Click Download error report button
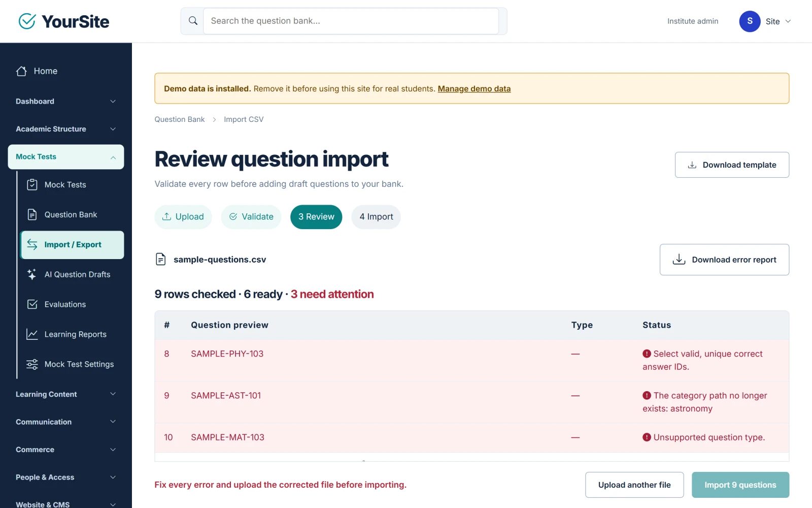This screenshot has width=812, height=508. (724, 260)
